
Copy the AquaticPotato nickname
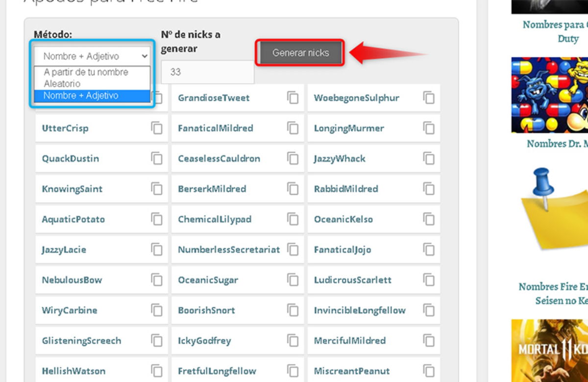click(157, 219)
